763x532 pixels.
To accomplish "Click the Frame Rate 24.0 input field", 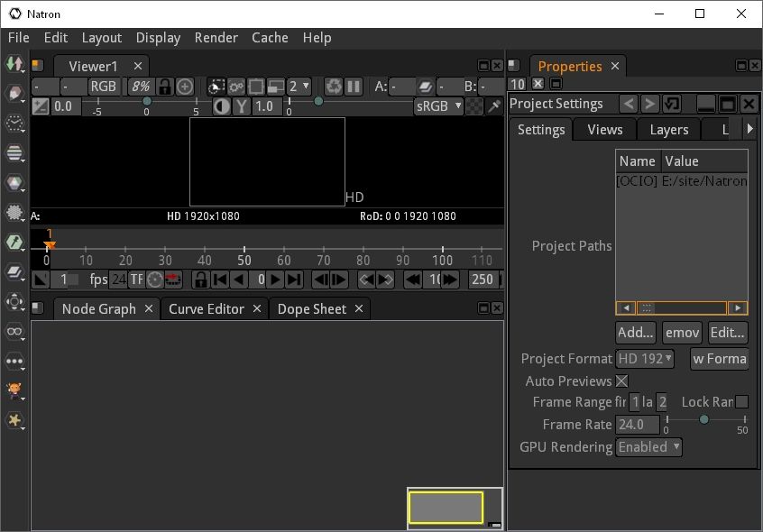I will click(x=637, y=425).
